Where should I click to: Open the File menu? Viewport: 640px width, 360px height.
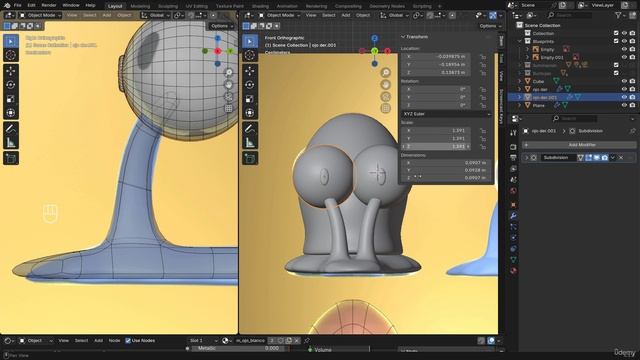pos(17,6)
